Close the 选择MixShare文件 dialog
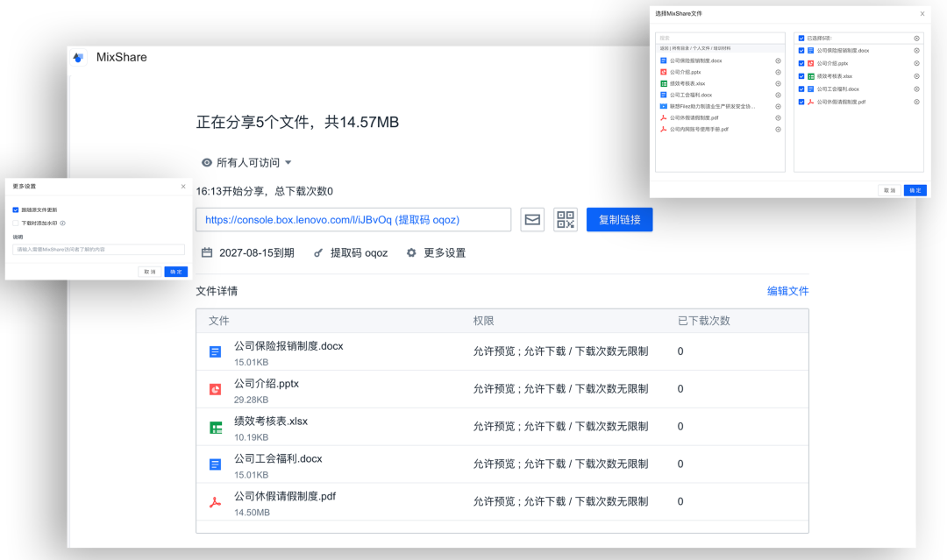 pyautogui.click(x=922, y=14)
